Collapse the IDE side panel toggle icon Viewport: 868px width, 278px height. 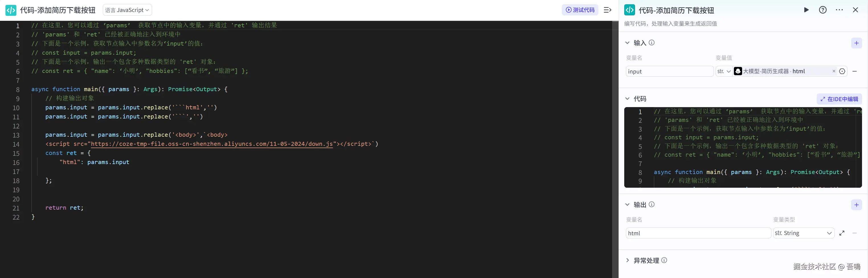[x=607, y=10]
